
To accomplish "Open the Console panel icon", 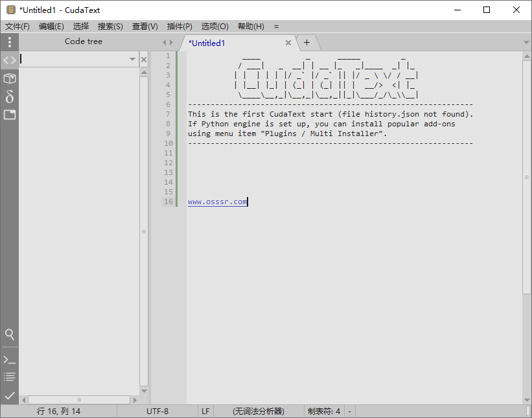I will tap(9, 359).
